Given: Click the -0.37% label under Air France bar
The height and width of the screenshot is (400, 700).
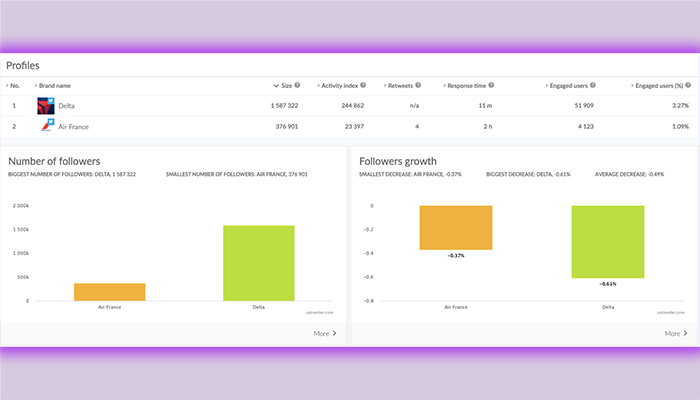Looking at the screenshot, I should pyautogui.click(x=456, y=256).
